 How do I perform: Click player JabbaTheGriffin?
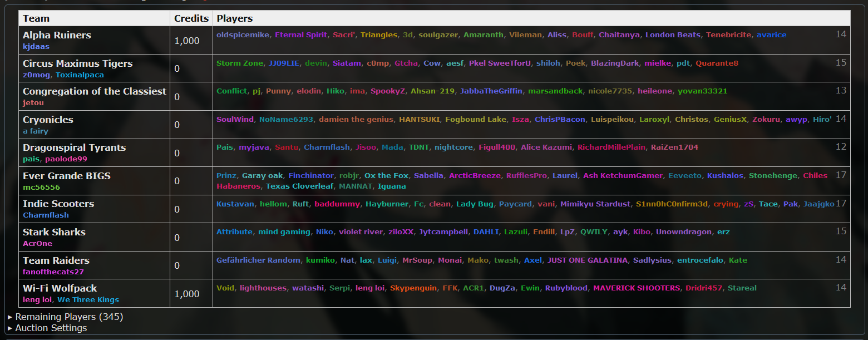click(491, 91)
